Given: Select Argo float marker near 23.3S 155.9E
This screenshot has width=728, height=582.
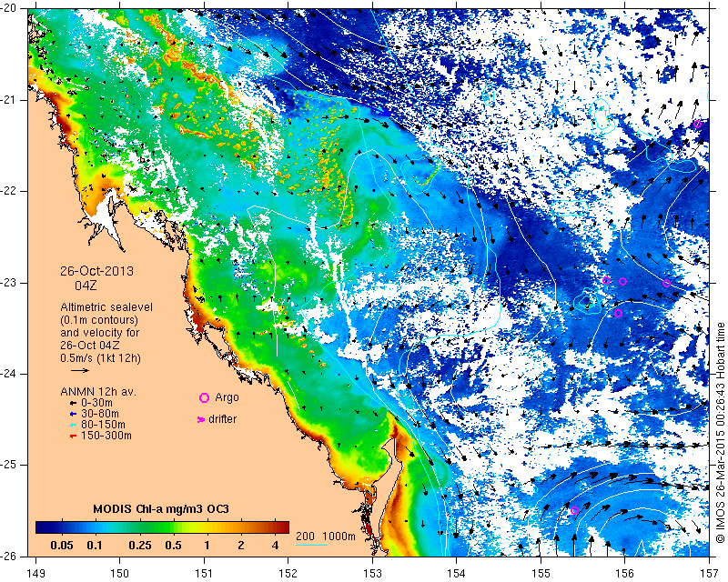Looking at the screenshot, I should pyautogui.click(x=618, y=313).
